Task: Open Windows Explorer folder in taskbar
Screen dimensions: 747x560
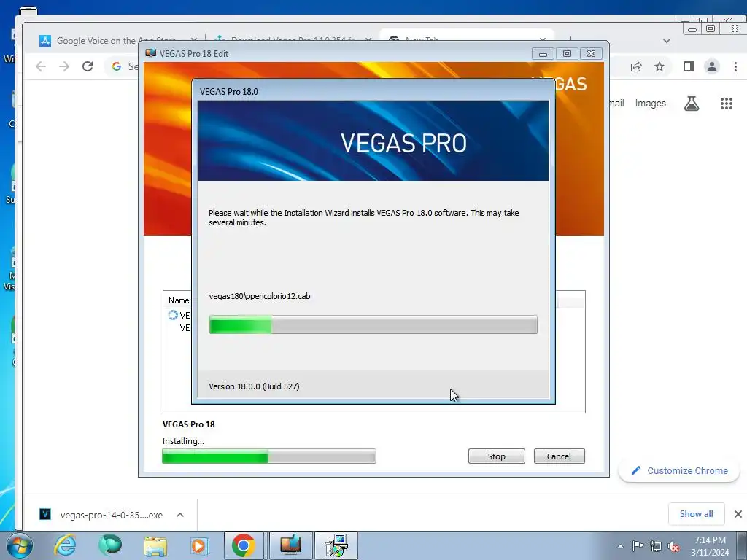Action: click(x=155, y=545)
